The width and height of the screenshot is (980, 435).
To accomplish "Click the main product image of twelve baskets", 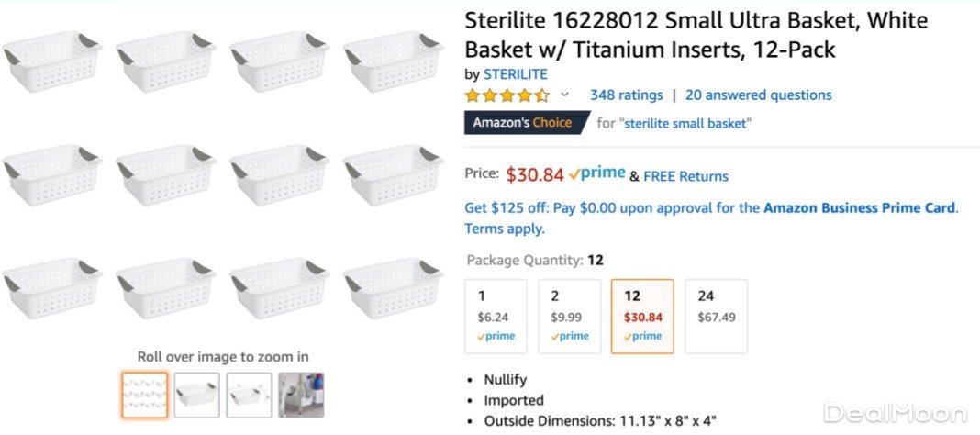I will coord(223,165).
